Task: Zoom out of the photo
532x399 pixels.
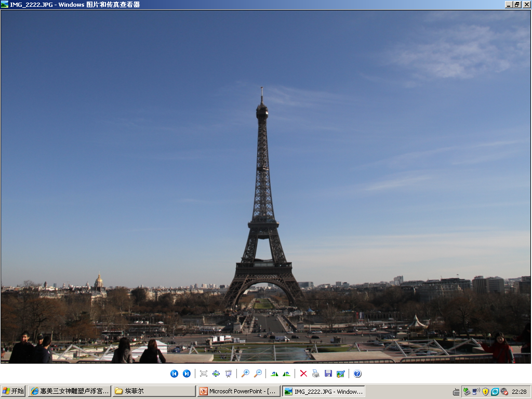Action: click(257, 374)
